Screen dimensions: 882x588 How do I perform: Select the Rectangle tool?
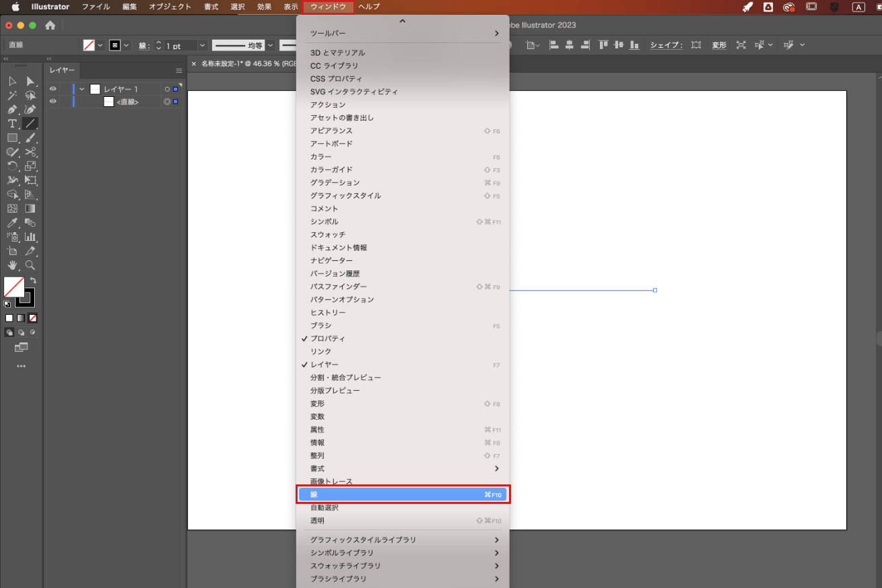point(12,138)
